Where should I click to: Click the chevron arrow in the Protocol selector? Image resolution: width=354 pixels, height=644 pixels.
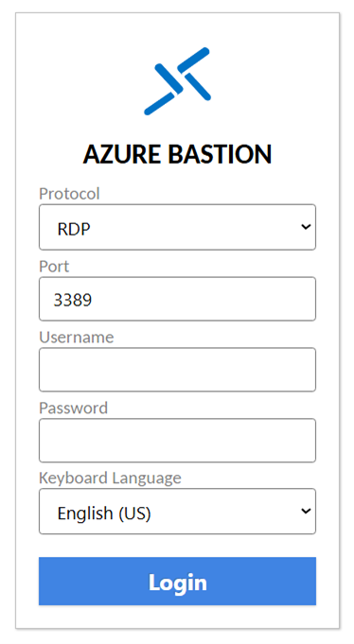click(x=306, y=227)
